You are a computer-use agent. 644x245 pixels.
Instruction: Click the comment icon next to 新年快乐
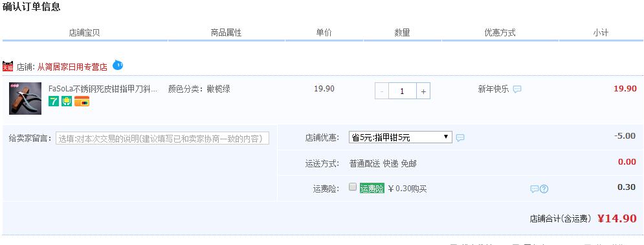pos(517,89)
